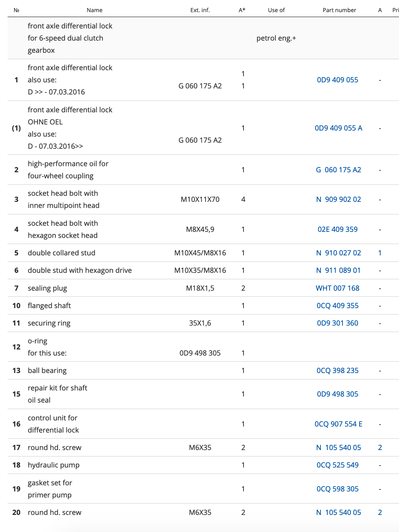Click availability number for double collared stud
The image size is (399, 532).
380,253
